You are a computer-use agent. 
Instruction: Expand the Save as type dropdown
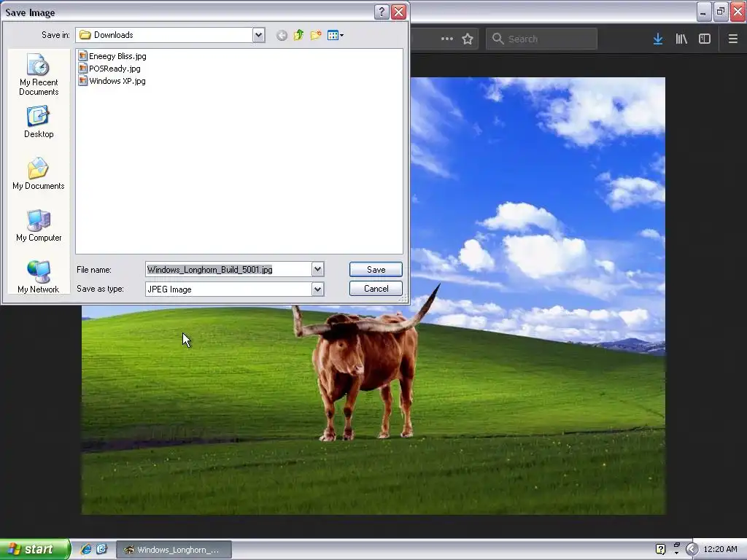(x=318, y=289)
